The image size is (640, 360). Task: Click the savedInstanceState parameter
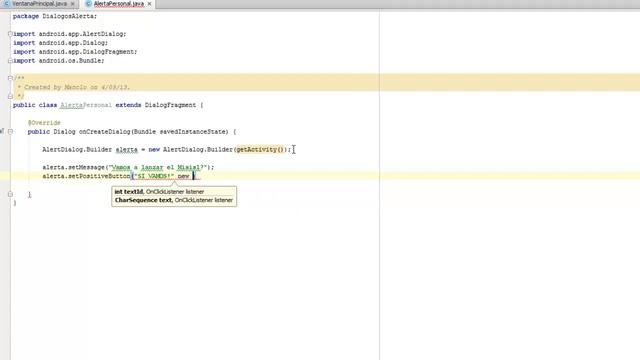[194, 132]
